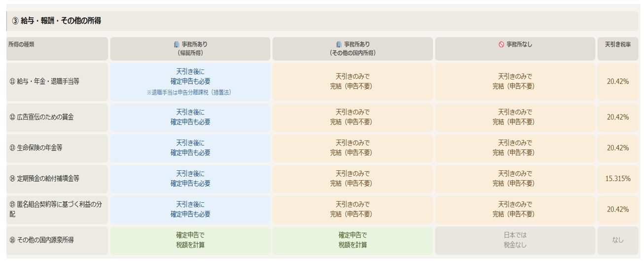Click the 15.315% tax rate cell
This screenshot has width=644, height=262.
(617, 179)
